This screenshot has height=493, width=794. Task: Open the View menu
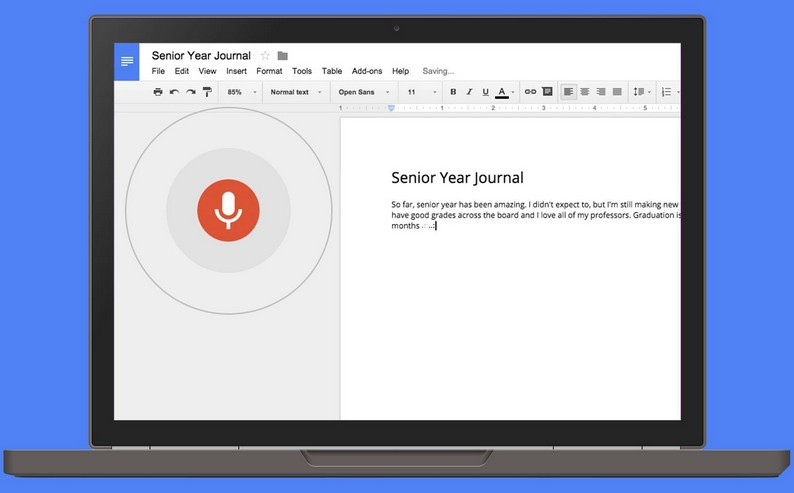pos(207,71)
